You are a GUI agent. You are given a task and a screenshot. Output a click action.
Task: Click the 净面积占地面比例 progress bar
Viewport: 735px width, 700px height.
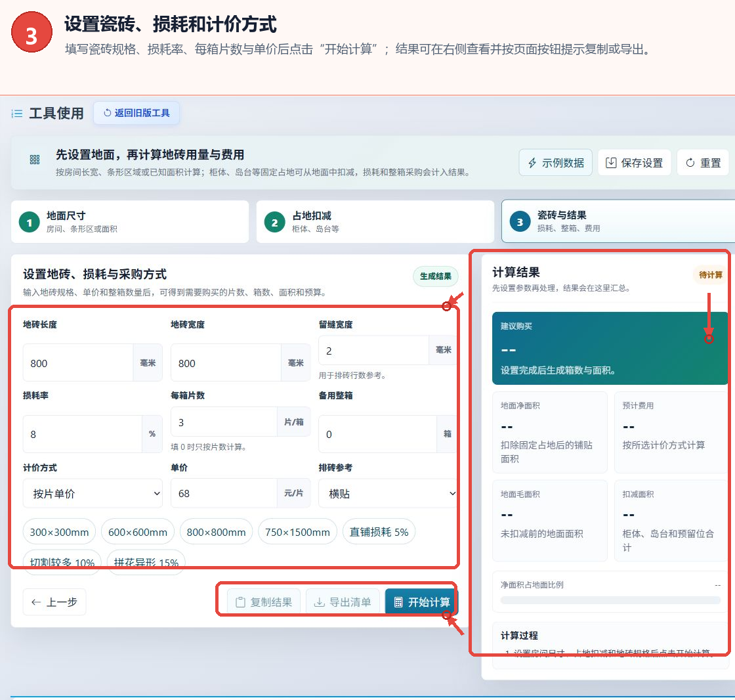point(610,600)
